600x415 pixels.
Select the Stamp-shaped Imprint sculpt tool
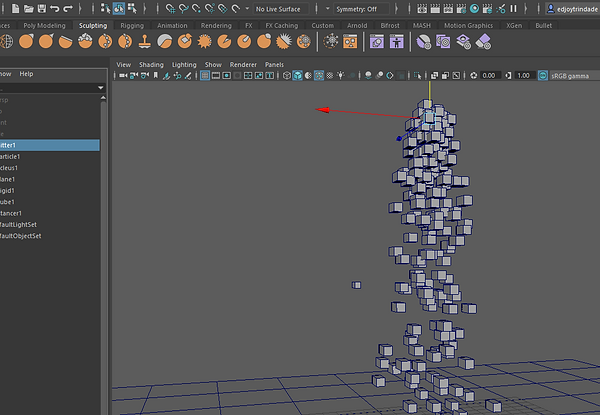(145, 41)
